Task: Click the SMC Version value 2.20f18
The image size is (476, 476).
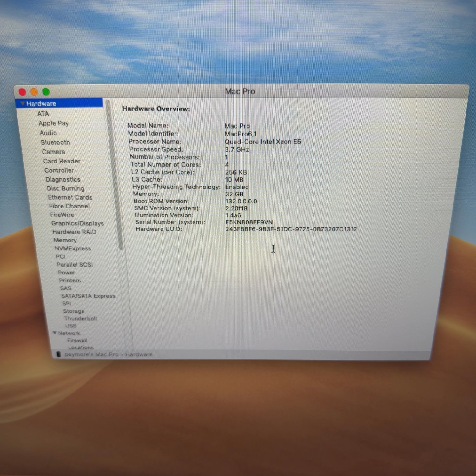Action: [236, 208]
